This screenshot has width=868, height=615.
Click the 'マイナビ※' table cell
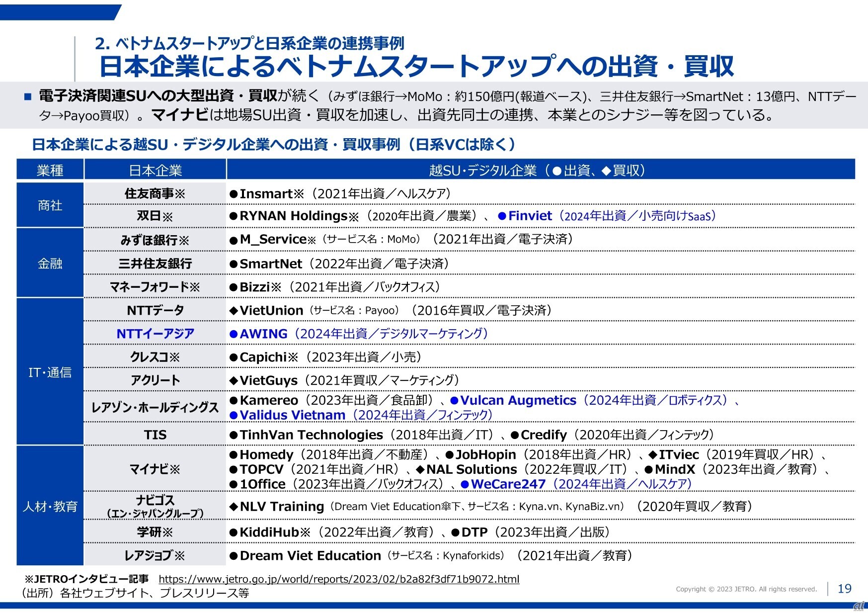155,469
